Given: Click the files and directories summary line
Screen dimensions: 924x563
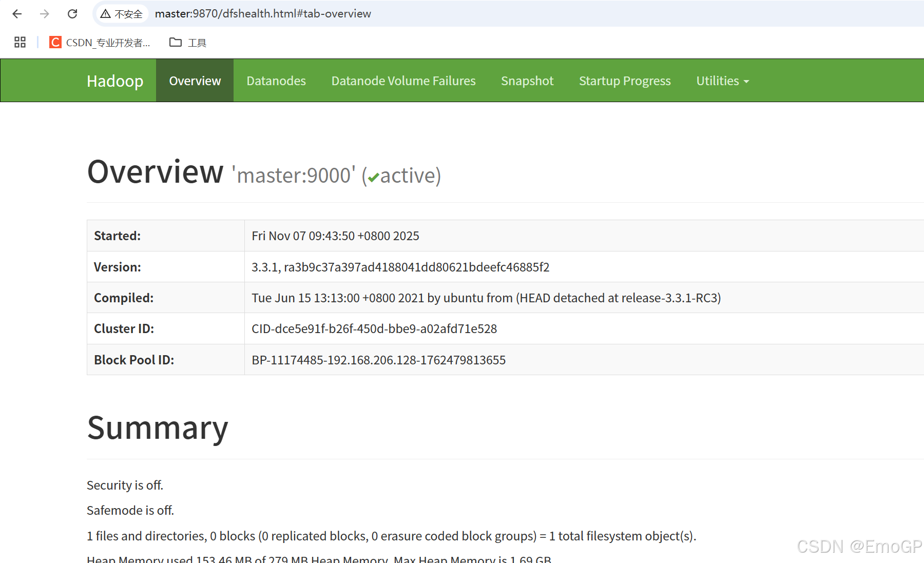Looking at the screenshot, I should [391, 536].
